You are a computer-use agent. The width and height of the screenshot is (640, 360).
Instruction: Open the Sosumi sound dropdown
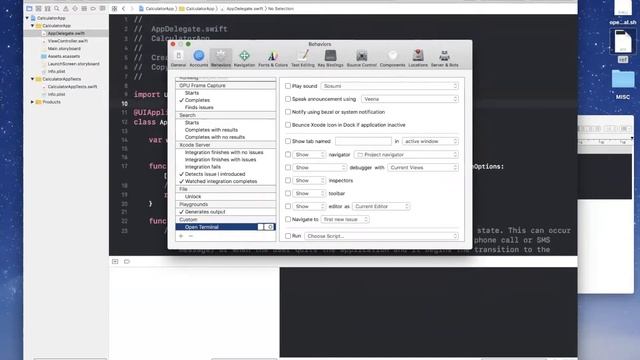(389, 86)
